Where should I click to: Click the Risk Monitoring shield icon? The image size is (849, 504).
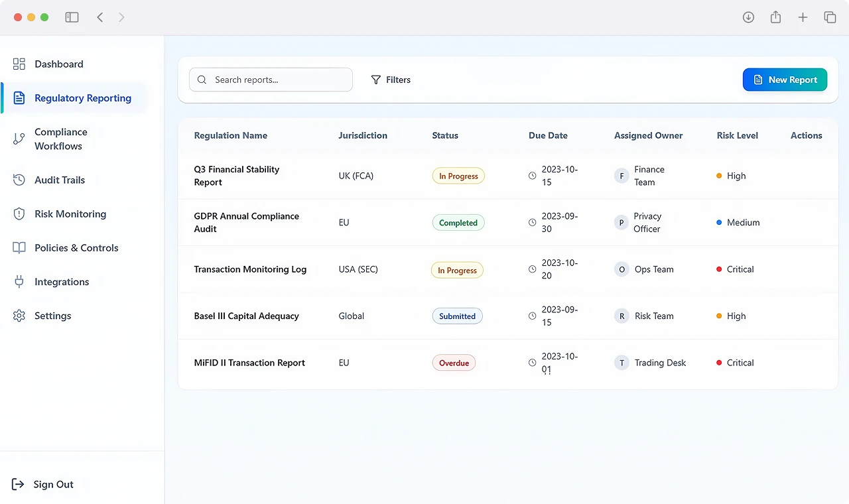[19, 214]
